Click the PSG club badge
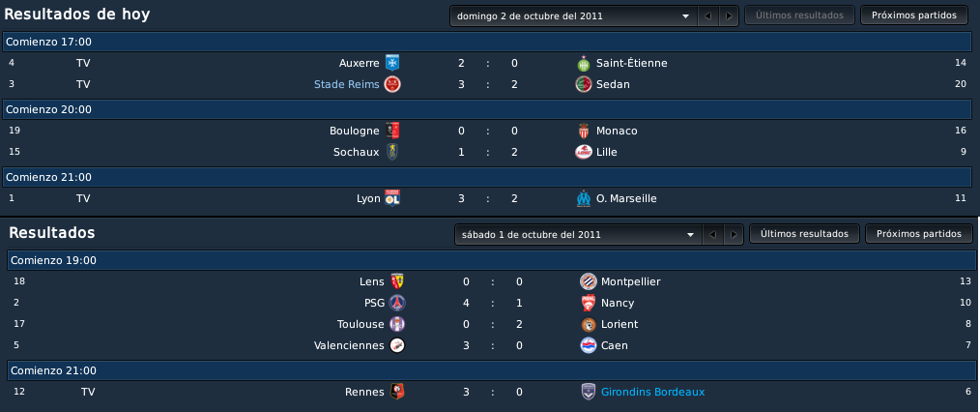The height and width of the screenshot is (412, 980). pyautogui.click(x=397, y=303)
